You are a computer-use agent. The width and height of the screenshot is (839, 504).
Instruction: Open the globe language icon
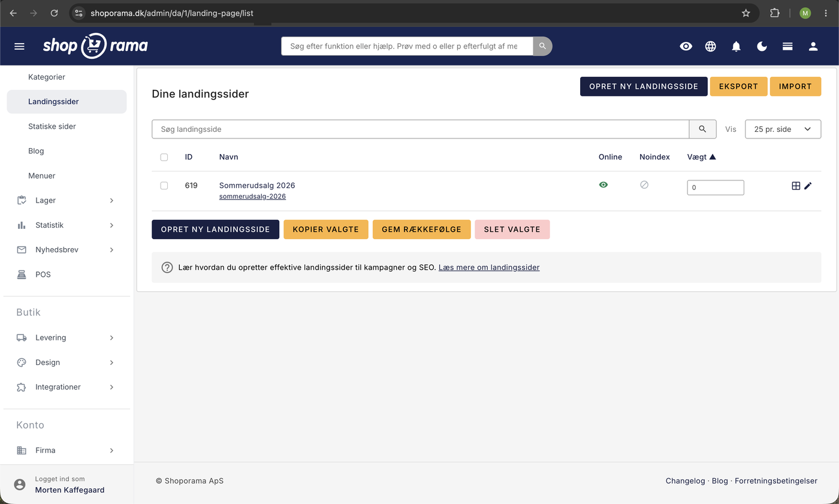click(711, 46)
